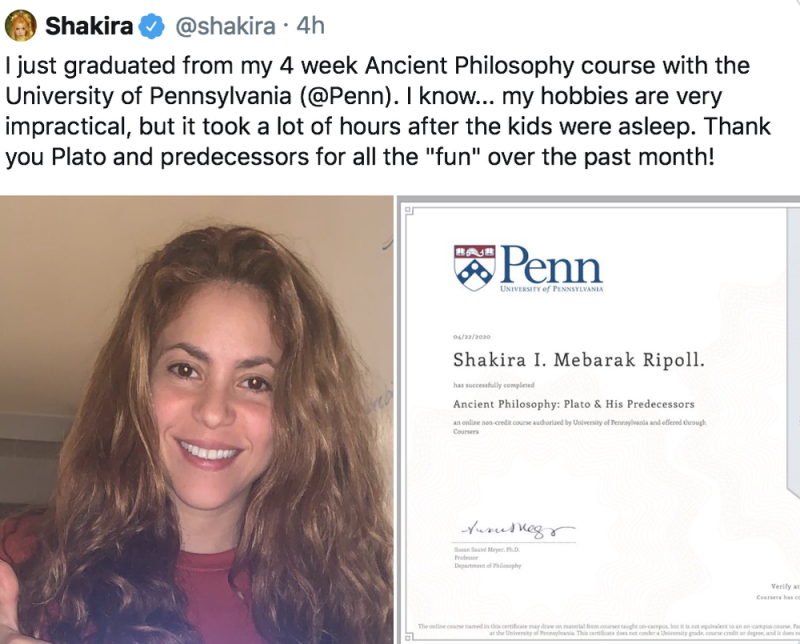Click Susan Sauvé Meyer, Ph.D. name

486,551
